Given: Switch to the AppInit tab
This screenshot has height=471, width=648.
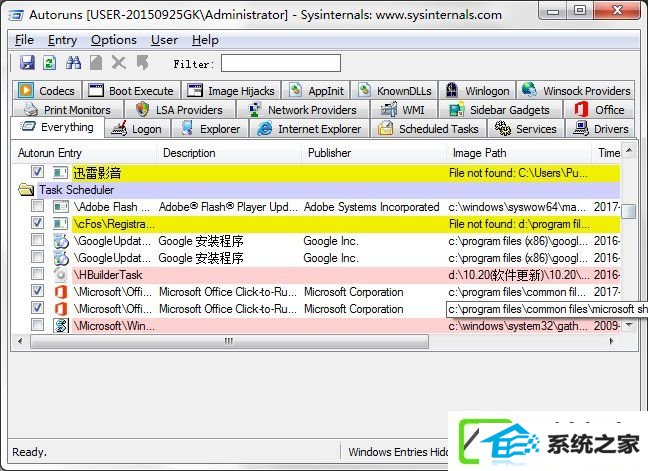Looking at the screenshot, I should 316,90.
